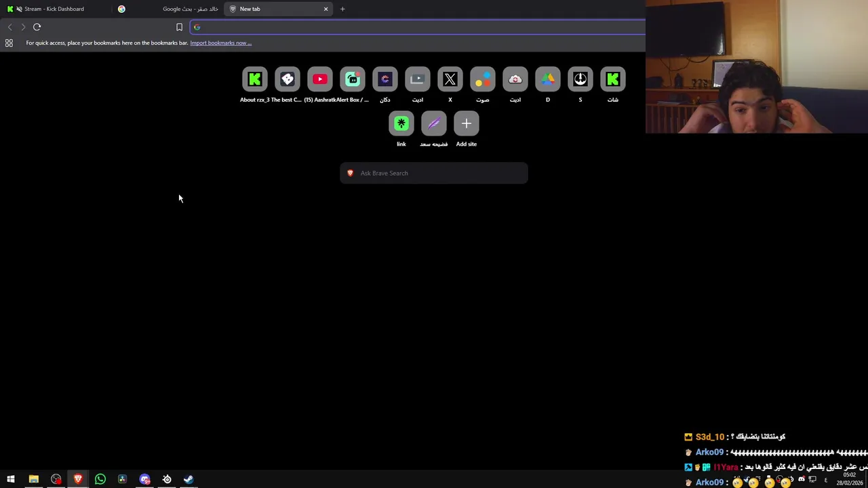Go forward in browser history
The height and width of the screenshot is (488, 868).
point(23,27)
